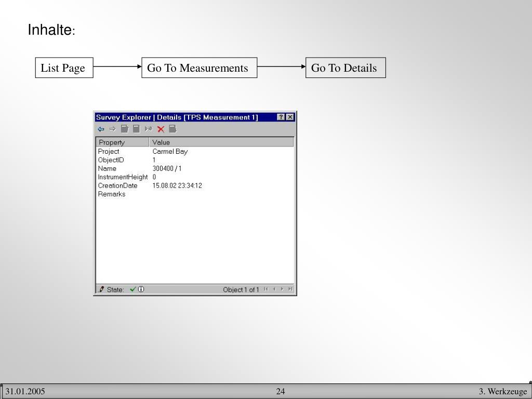Image resolution: width=532 pixels, height=399 pixels.
Task: Click the blue back arrow icon
Action: click(101, 129)
